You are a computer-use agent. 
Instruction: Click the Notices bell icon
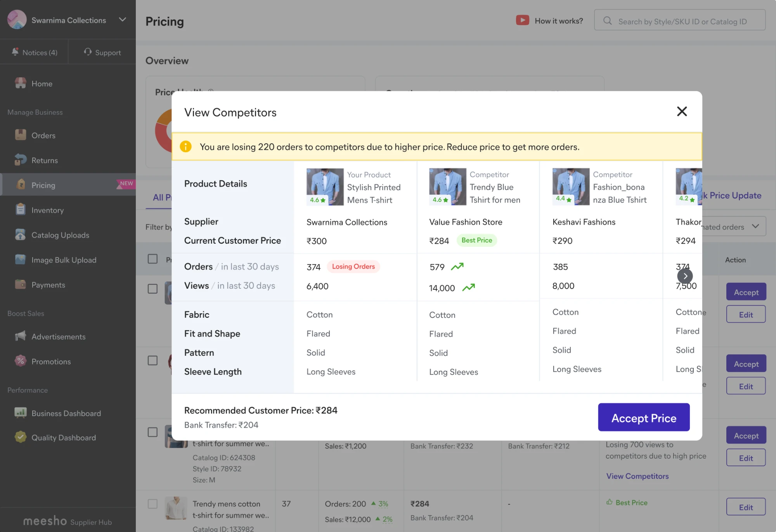15,52
